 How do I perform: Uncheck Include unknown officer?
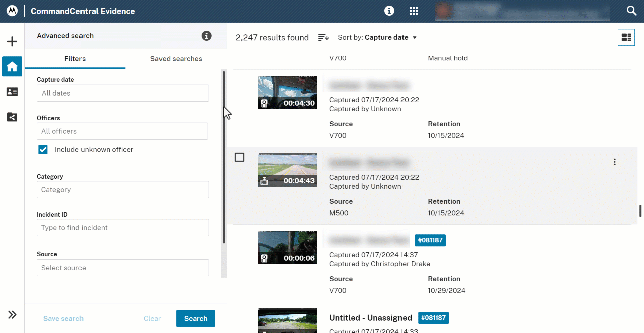point(43,150)
